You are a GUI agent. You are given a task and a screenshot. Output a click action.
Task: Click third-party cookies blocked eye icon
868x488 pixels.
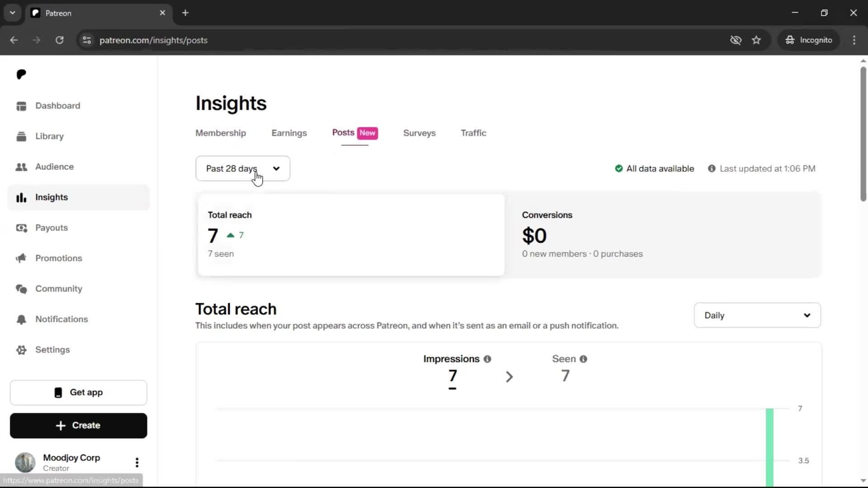736,40
